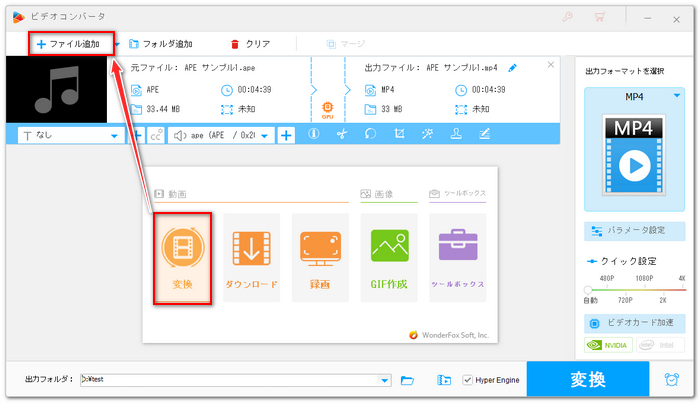Viewport: 700px width, 403px height.
Task: Open the rotate tool
Action: point(371,133)
